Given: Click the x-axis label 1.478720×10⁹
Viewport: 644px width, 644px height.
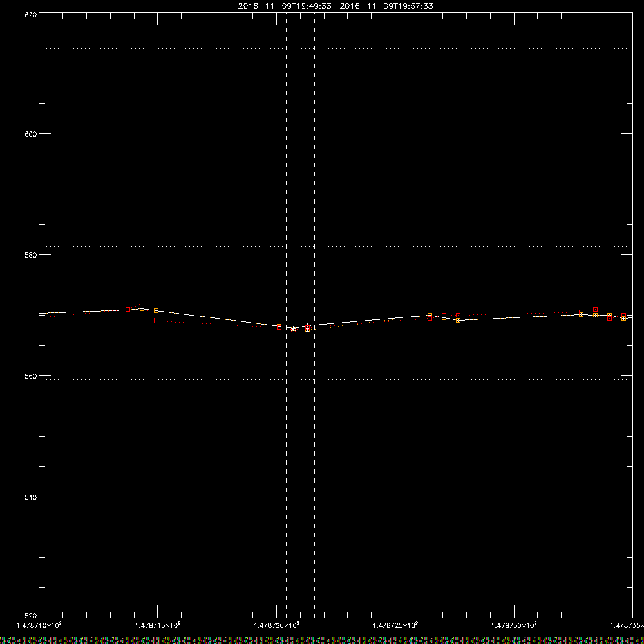Looking at the screenshot, I should pyautogui.click(x=277, y=625).
